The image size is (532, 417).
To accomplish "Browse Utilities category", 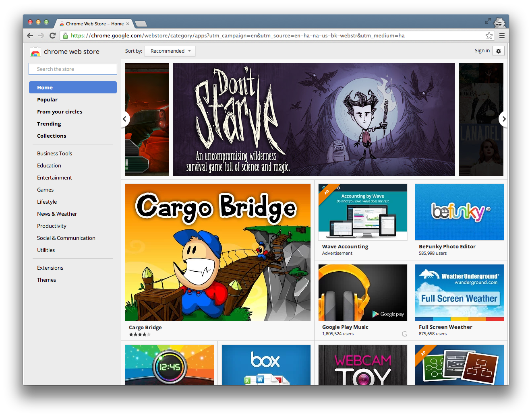I will pyautogui.click(x=46, y=250).
